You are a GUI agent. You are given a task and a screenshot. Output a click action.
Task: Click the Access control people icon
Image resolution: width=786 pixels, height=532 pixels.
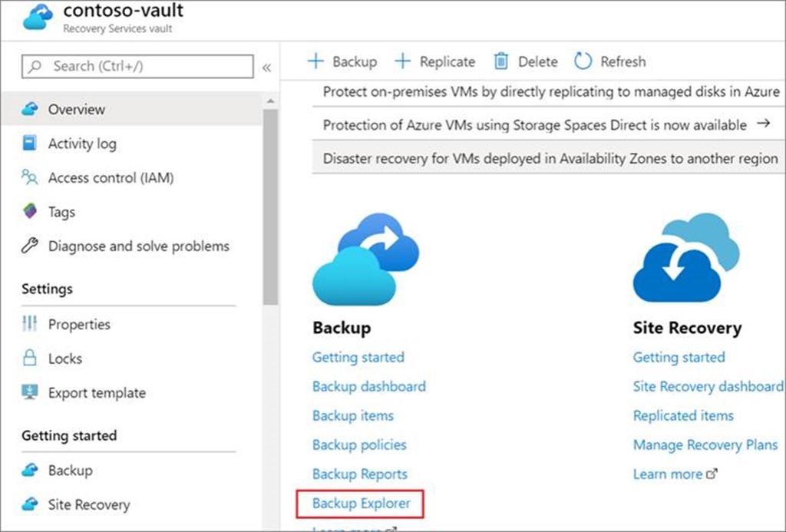[30, 177]
